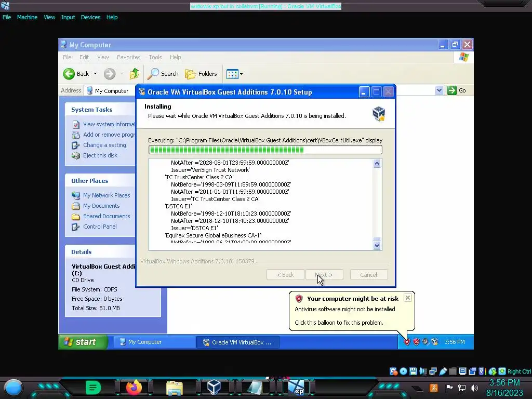Click the host network tray icon
This screenshot has width=532, height=399.
point(462,388)
